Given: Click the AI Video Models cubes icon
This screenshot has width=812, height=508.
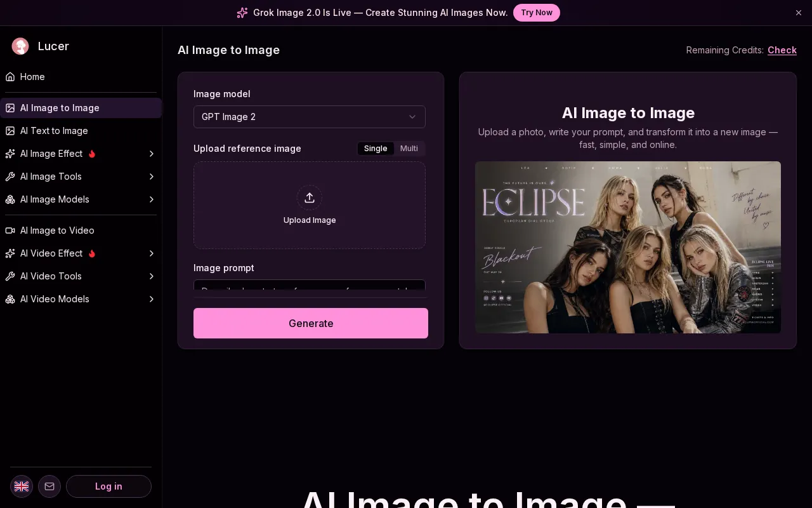Looking at the screenshot, I should [x=10, y=299].
